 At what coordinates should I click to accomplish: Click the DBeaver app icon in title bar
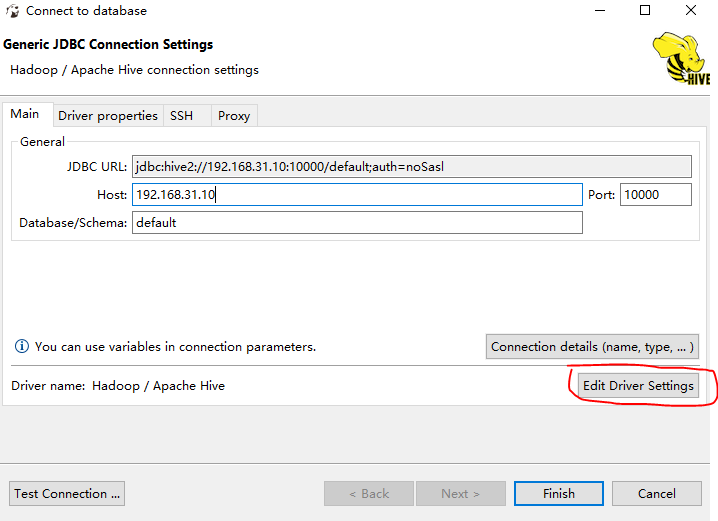point(12,11)
